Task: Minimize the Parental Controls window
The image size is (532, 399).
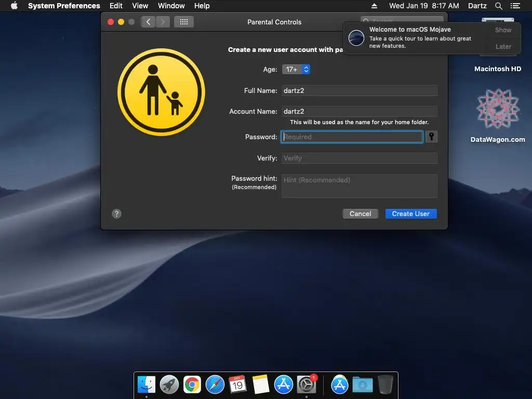Action: [x=121, y=22]
